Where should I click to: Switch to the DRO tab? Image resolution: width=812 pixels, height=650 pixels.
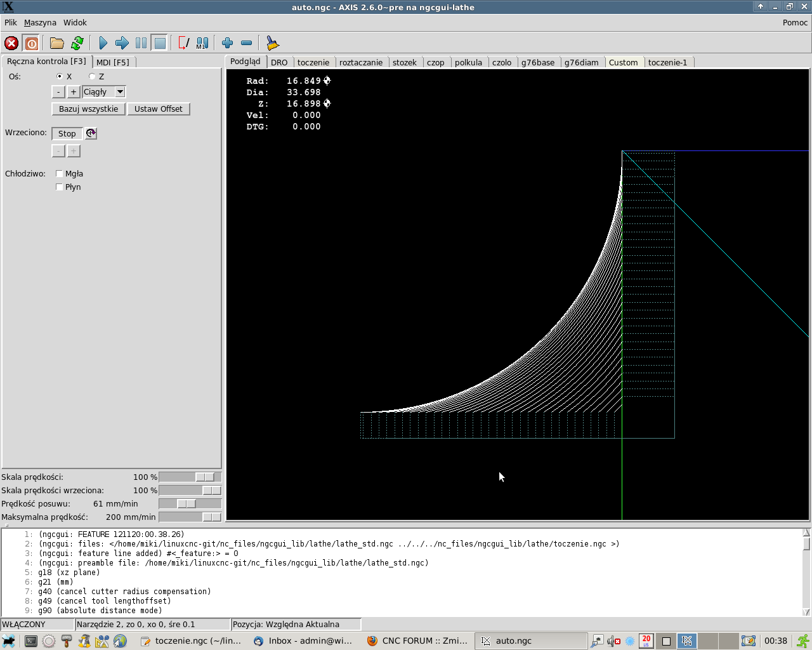coord(279,62)
